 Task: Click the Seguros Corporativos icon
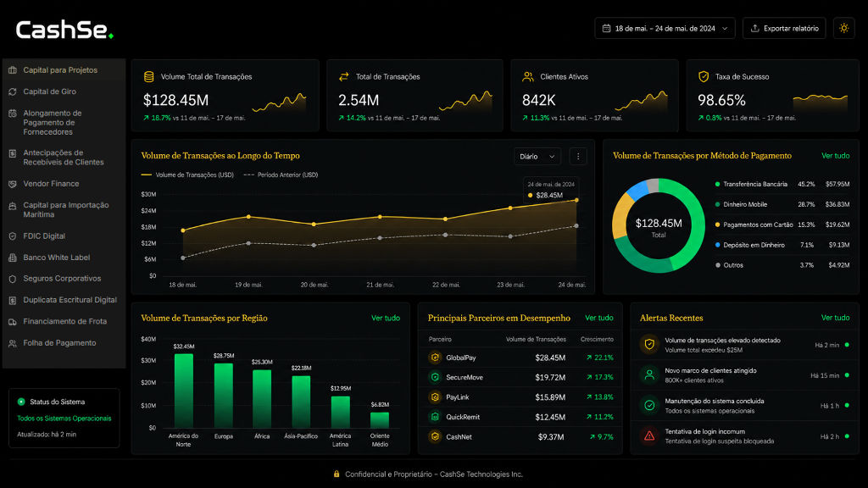pos(13,279)
